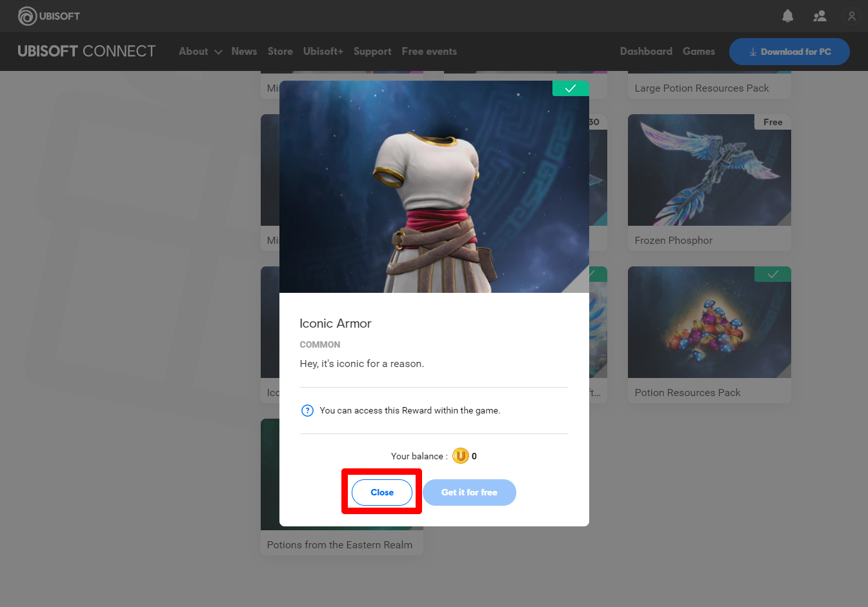Click Get it for free button
This screenshot has width=868, height=607.
click(x=469, y=492)
